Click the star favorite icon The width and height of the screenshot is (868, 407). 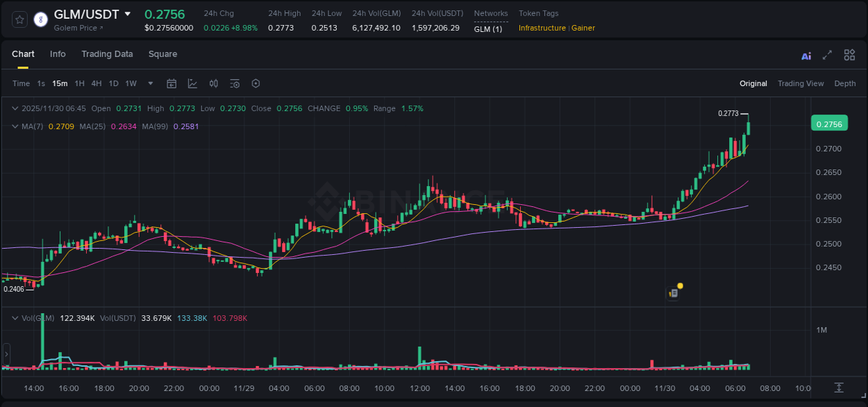(x=19, y=19)
